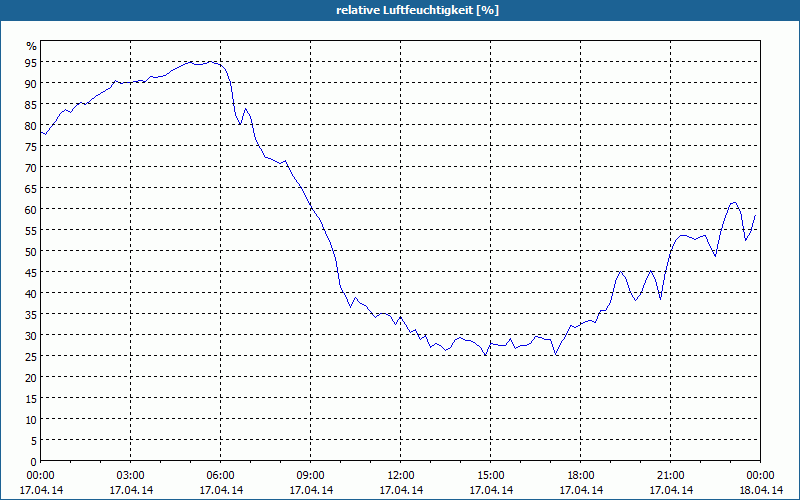Click the 75 label on the humidity axis
The width and height of the screenshot is (800, 500).
(x=31, y=146)
